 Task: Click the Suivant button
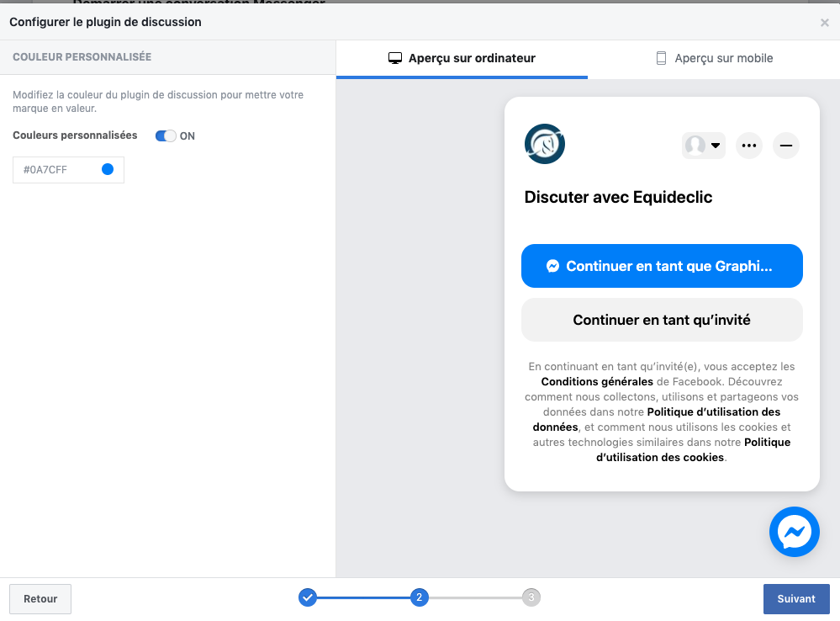(x=796, y=599)
